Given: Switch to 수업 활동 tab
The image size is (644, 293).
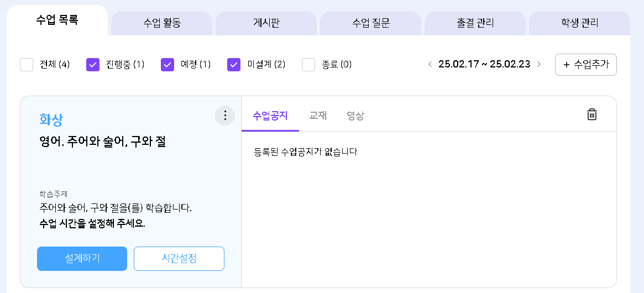Looking at the screenshot, I should tap(162, 23).
